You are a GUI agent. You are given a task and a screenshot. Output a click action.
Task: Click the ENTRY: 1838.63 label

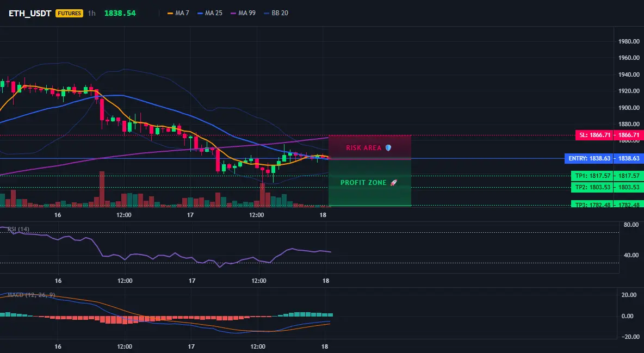tap(589, 158)
